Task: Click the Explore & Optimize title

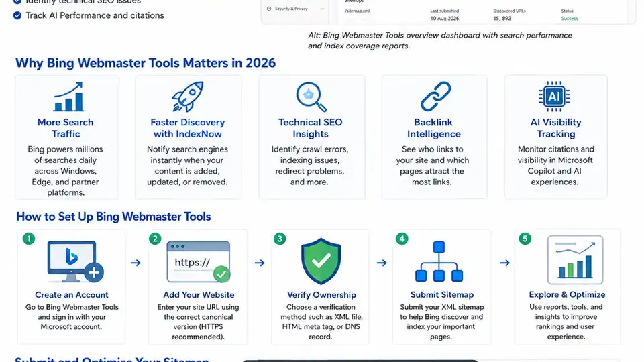Action: [567, 294]
